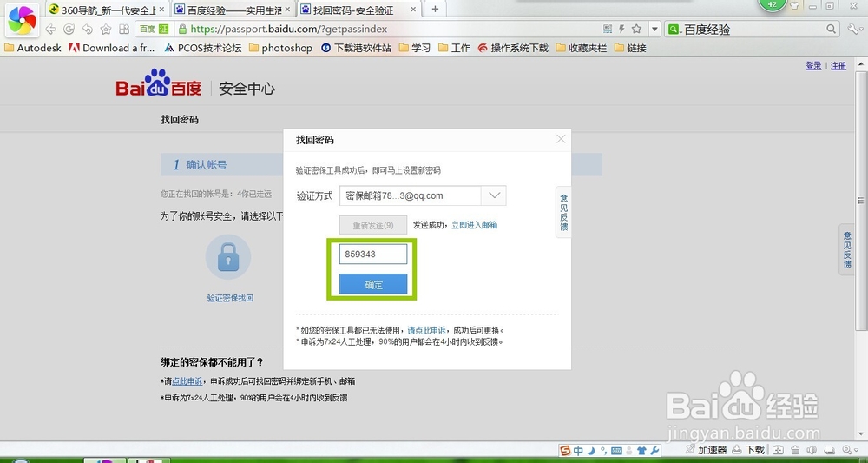868x463 pixels.
Task: Click the 验证密保找回 link text
Action: tap(230, 298)
